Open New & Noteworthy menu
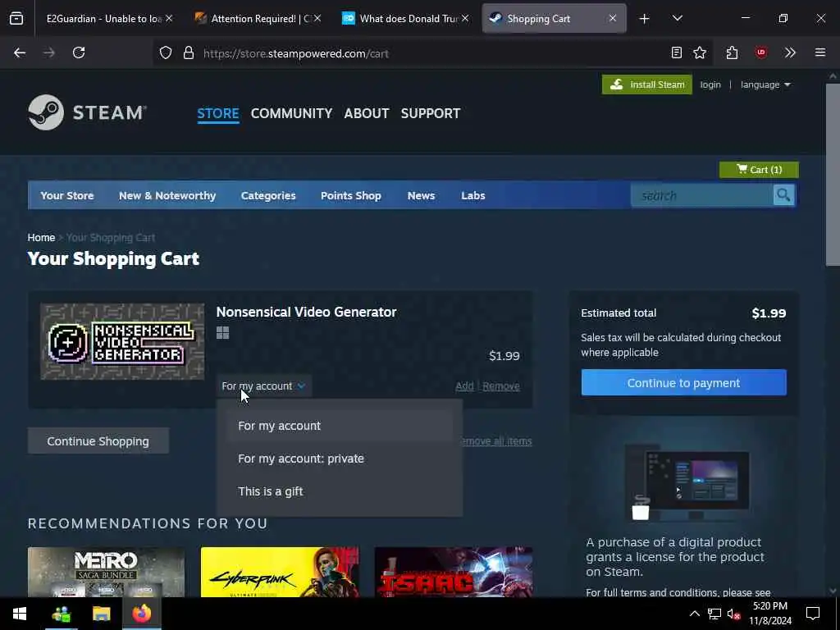Viewport: 840px width, 630px height. click(x=167, y=195)
